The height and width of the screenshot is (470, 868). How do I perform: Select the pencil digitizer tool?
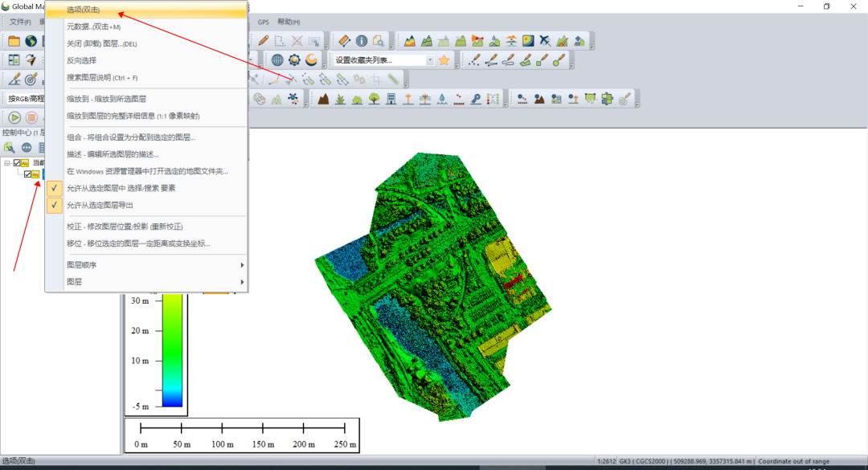pyautogui.click(x=264, y=41)
